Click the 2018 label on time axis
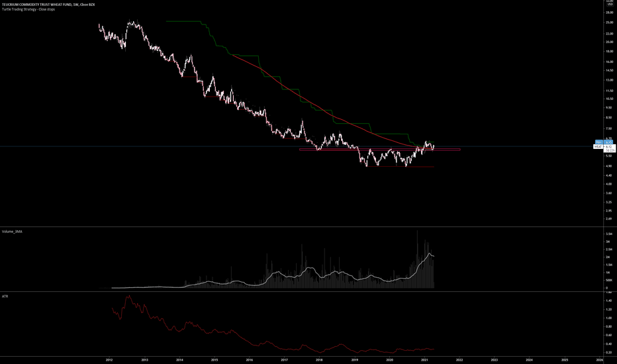This screenshot has width=617, height=364. 320,359
